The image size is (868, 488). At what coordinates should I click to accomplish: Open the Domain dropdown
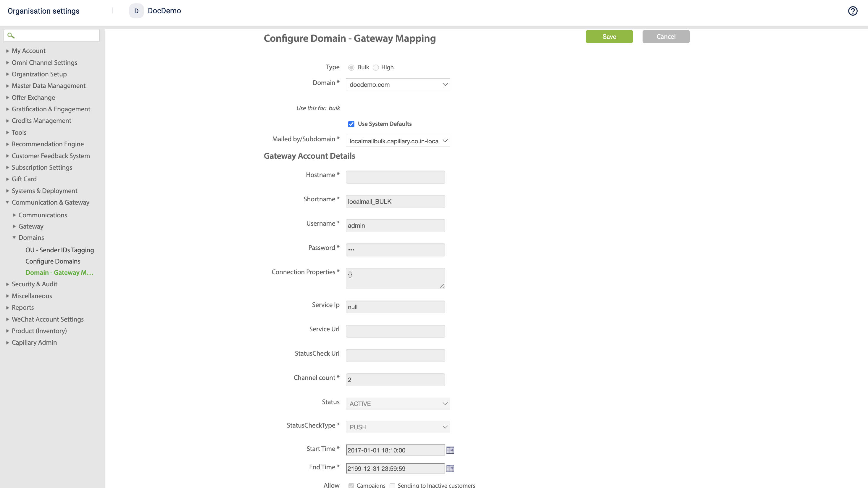coord(398,85)
